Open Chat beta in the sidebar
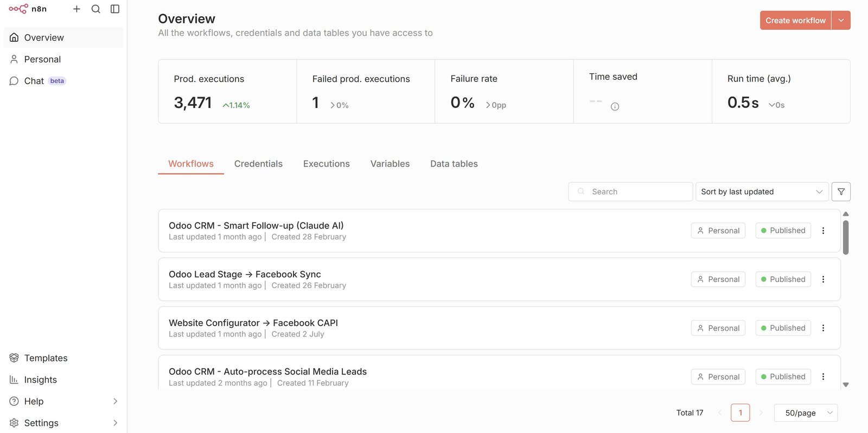Image resolution: width=868 pixels, height=433 pixels. [x=63, y=81]
